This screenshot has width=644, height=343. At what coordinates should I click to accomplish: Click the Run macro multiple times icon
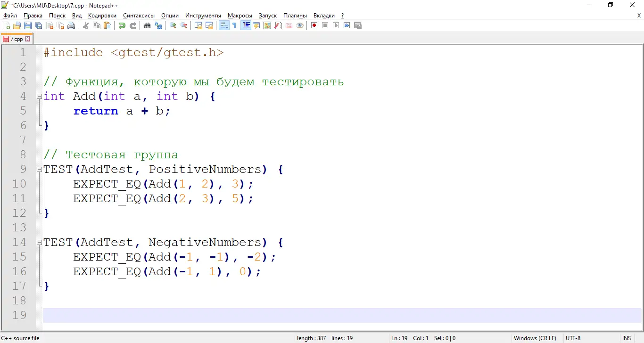tap(347, 25)
